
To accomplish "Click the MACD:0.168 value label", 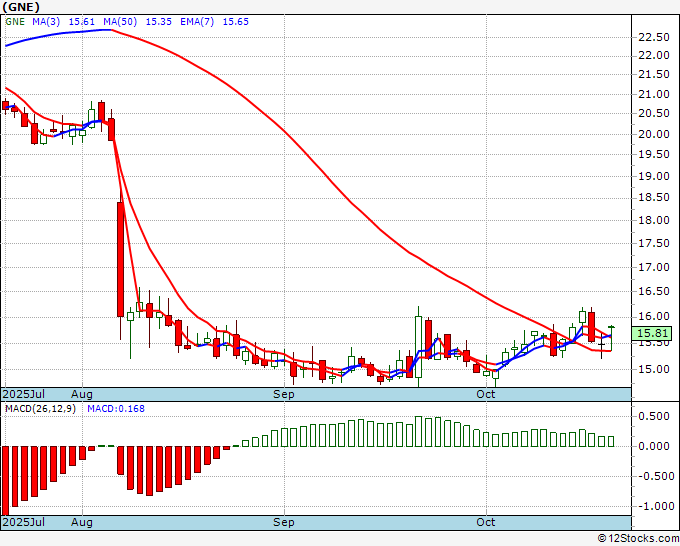I will click(x=116, y=409).
